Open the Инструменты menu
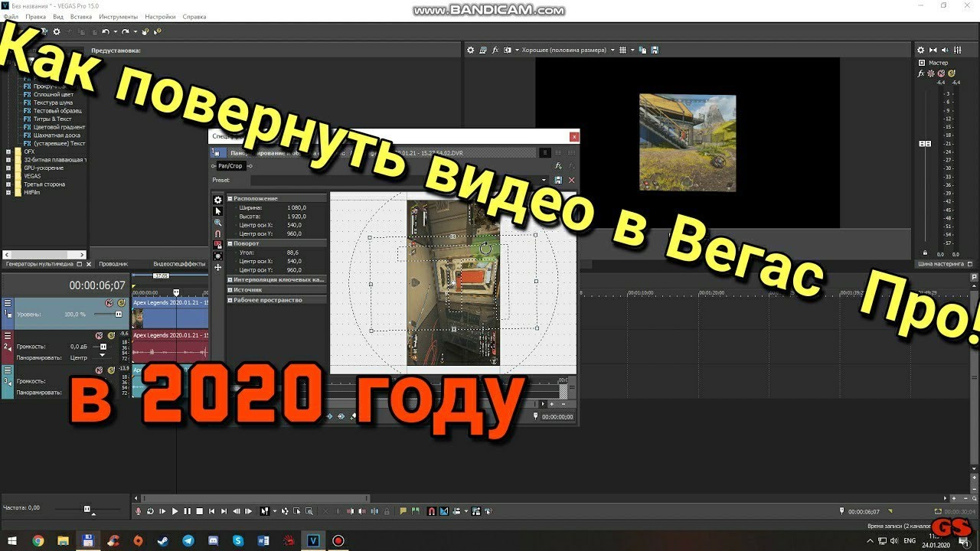Screen dimensions: 980x551 point(119,16)
